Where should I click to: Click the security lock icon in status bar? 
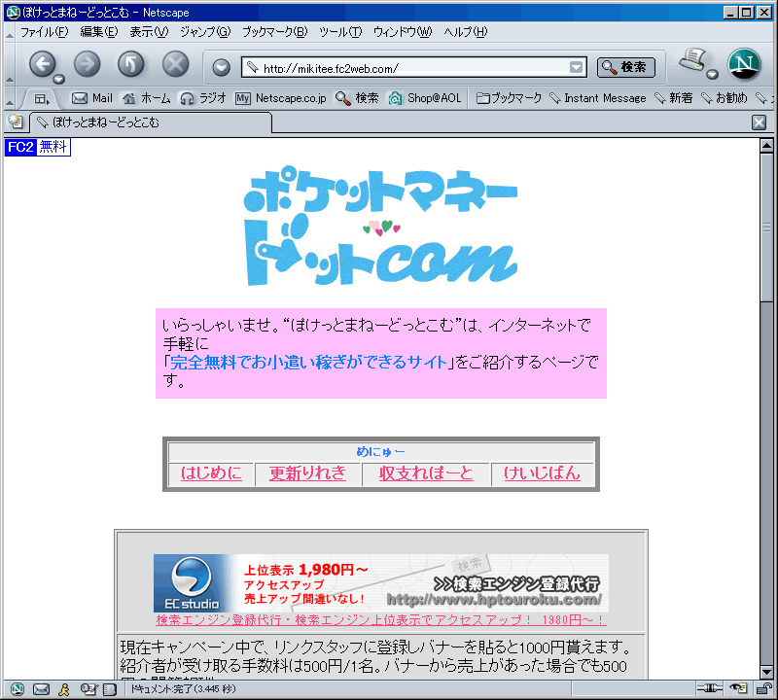click(763, 688)
